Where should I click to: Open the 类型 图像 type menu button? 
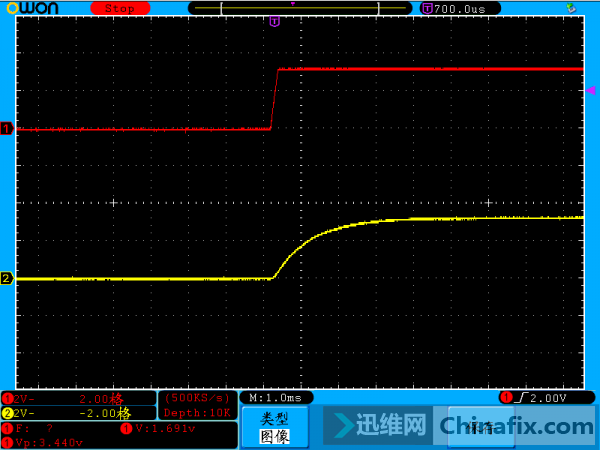(275, 427)
